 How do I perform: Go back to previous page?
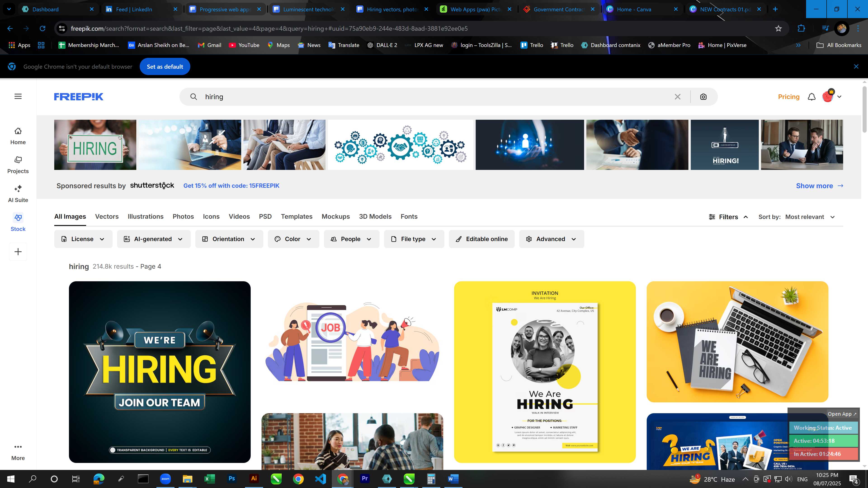pyautogui.click(x=10, y=29)
